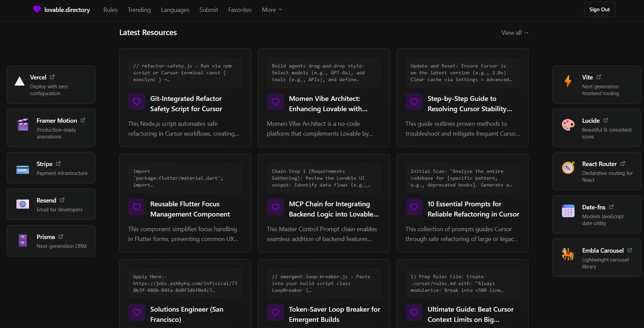Click the Flutter import code snippet preview

185,178
